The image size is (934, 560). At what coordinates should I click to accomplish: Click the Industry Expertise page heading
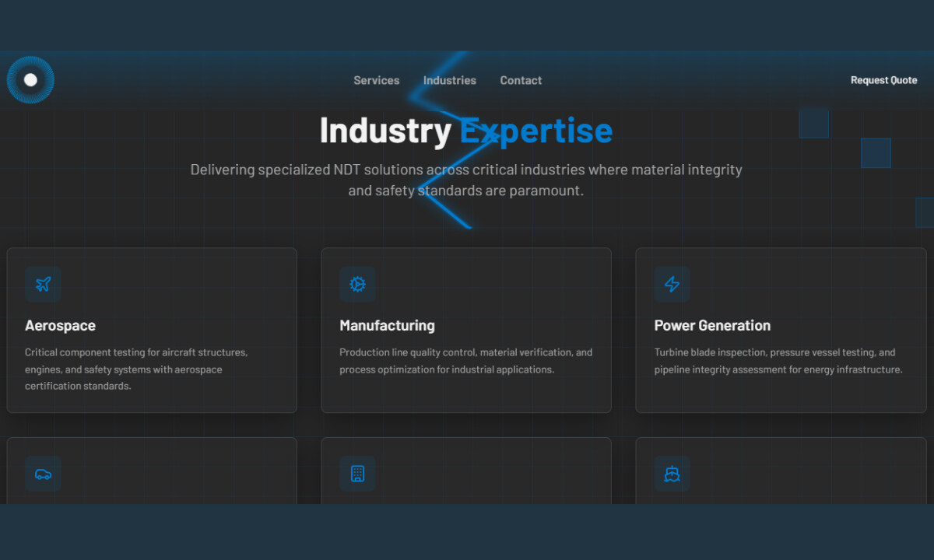click(x=465, y=130)
